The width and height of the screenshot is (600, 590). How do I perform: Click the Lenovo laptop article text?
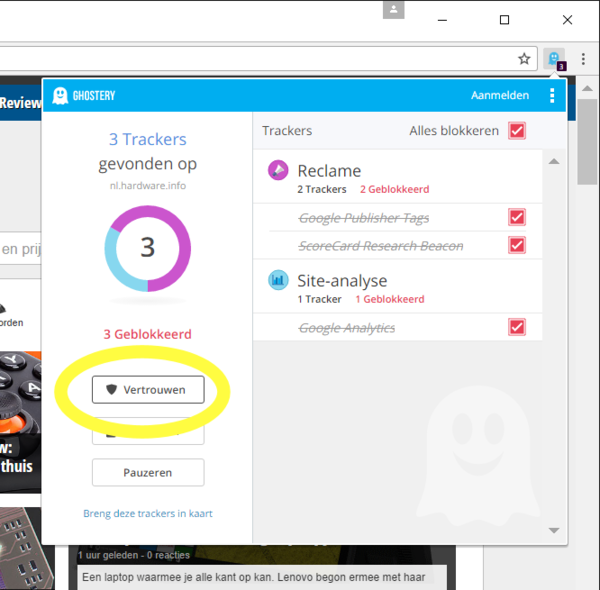253,577
